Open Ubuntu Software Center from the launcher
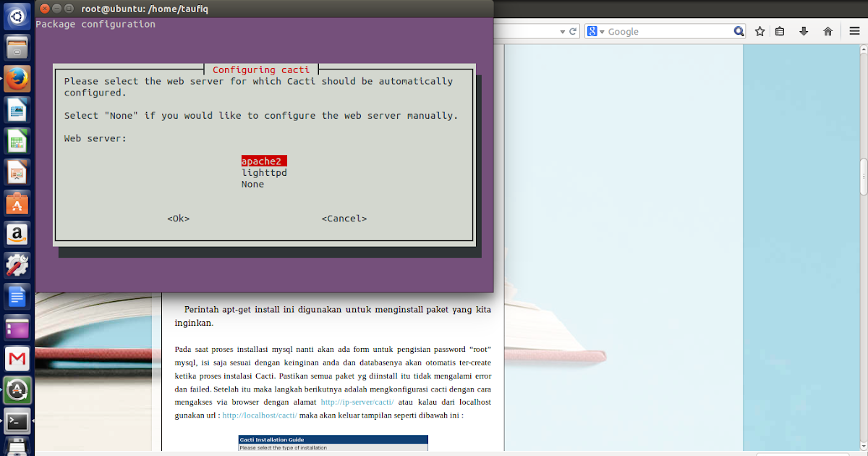Screen dimensions: 868x456 pyautogui.click(x=17, y=203)
